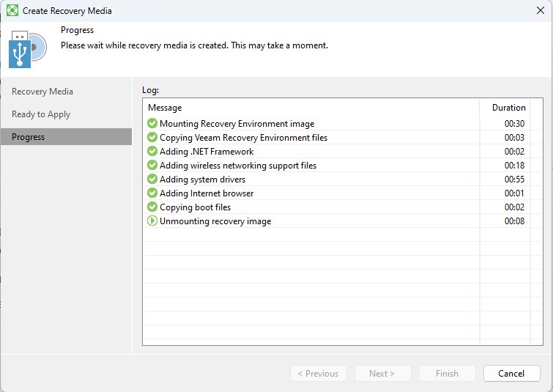Click the USB recovery media icon
553x392 pixels.
tap(27, 49)
